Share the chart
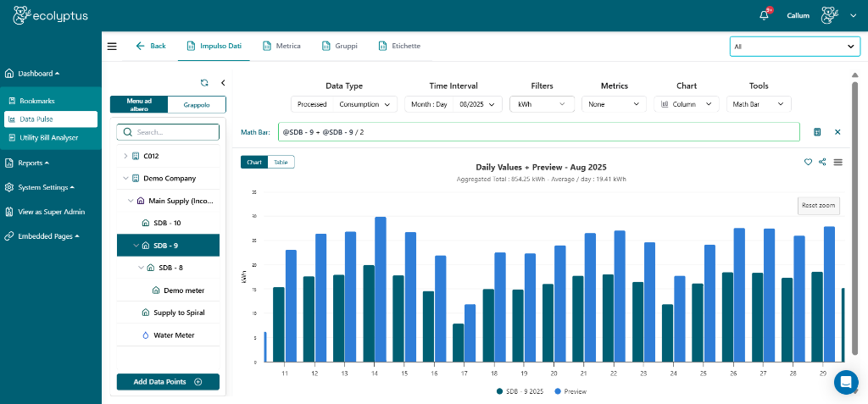The image size is (868, 404). tap(822, 162)
